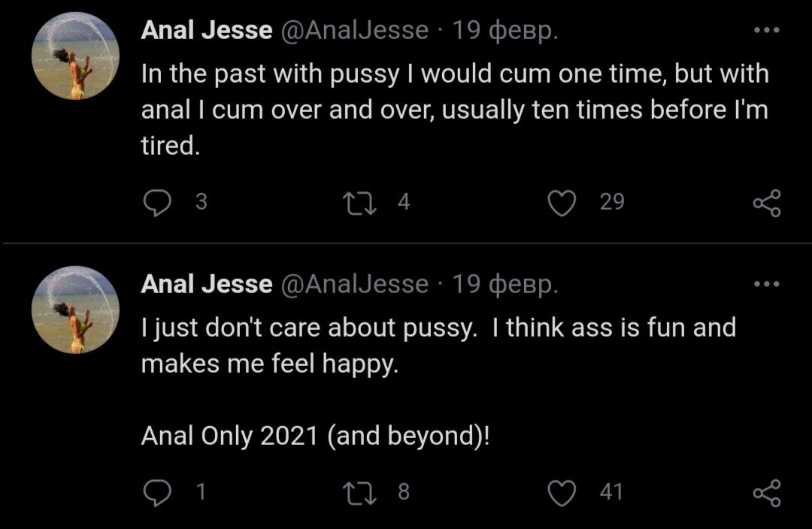Reply to the "Anal Only 2021" tweet

click(157, 493)
